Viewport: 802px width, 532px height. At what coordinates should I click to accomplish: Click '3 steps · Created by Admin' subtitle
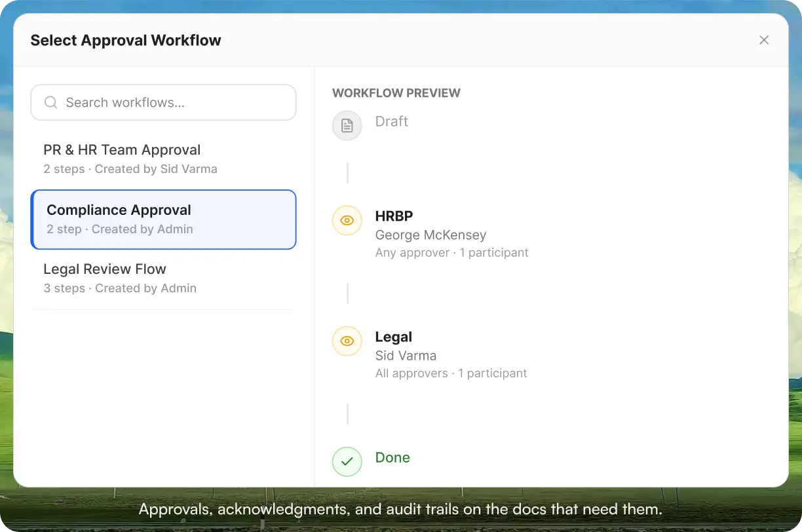click(x=120, y=288)
